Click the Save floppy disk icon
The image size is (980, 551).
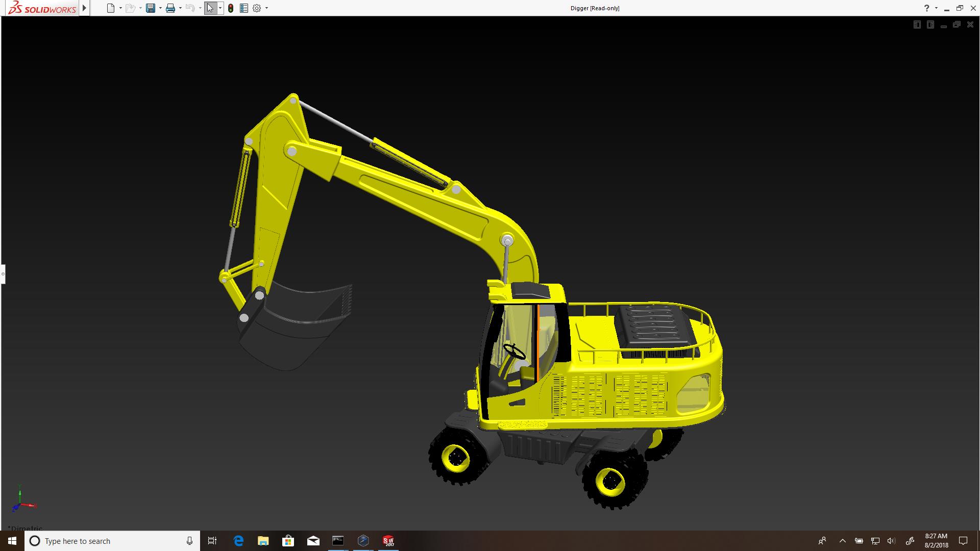150,8
